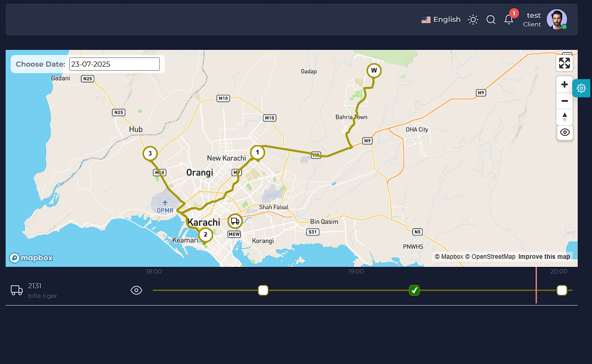Toggle light theme sun icon
Screen dimensions: 592x364
[x=473, y=20]
